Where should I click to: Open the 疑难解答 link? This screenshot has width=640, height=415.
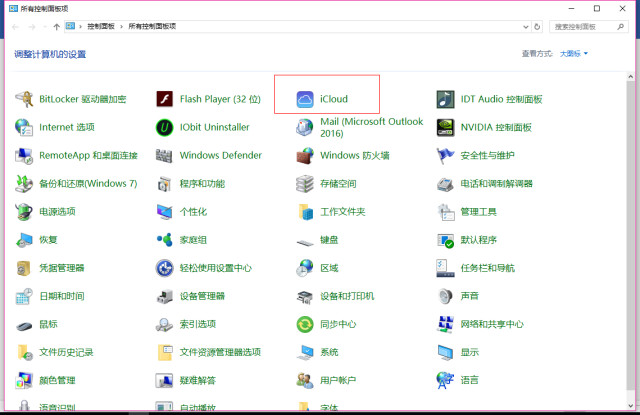click(x=198, y=380)
